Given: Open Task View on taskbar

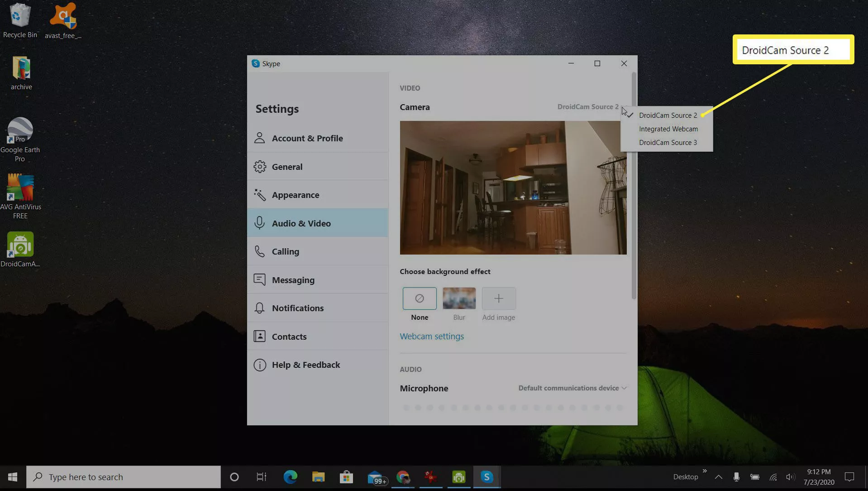Looking at the screenshot, I should pyautogui.click(x=262, y=477).
